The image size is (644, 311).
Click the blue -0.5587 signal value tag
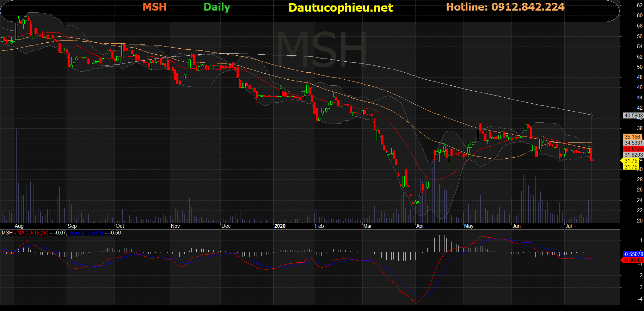(x=633, y=254)
